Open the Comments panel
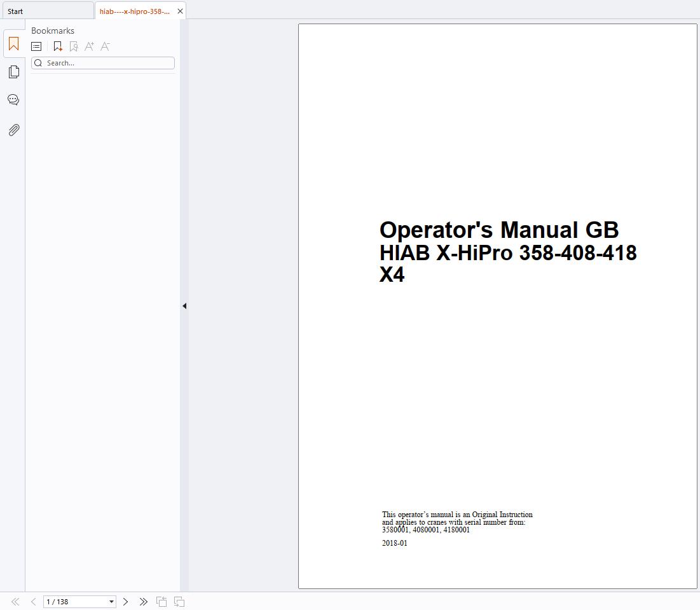Screen dimensions: 700x610 coord(13,99)
